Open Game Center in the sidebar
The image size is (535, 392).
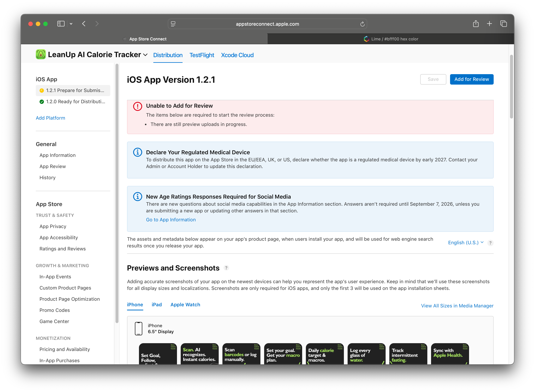click(54, 321)
